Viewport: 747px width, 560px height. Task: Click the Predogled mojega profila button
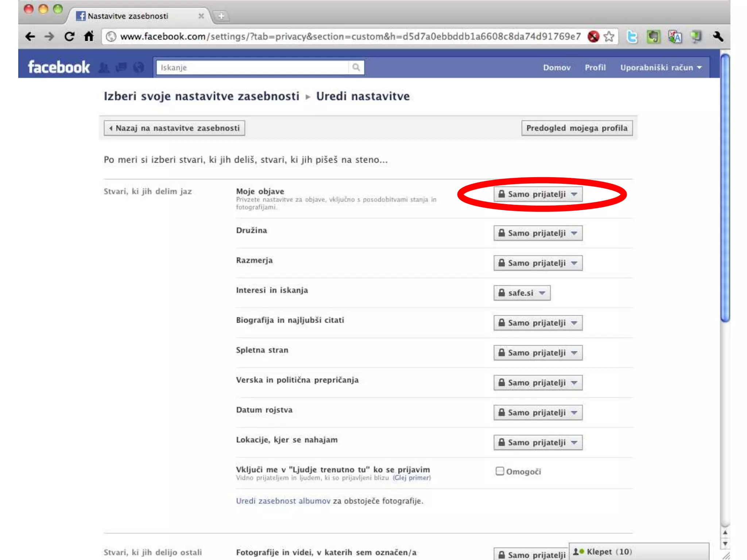(577, 128)
